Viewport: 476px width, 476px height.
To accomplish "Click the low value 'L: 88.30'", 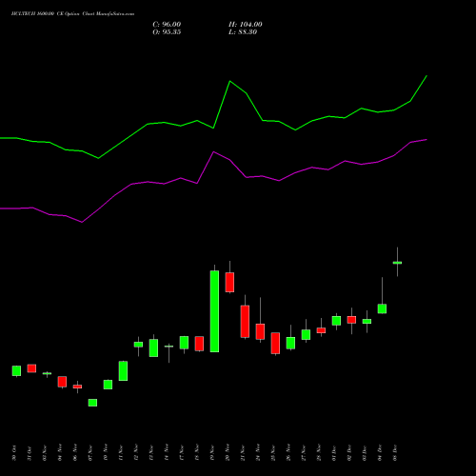I will point(243,32).
